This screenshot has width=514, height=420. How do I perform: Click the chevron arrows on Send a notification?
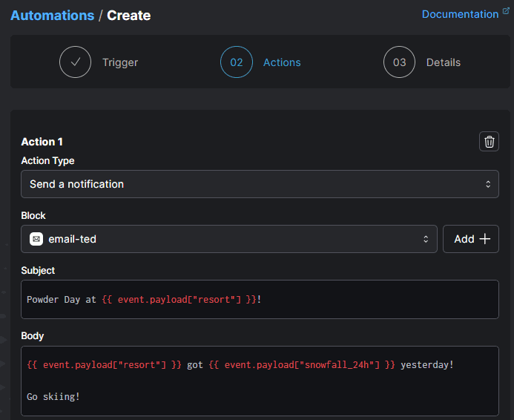click(487, 184)
